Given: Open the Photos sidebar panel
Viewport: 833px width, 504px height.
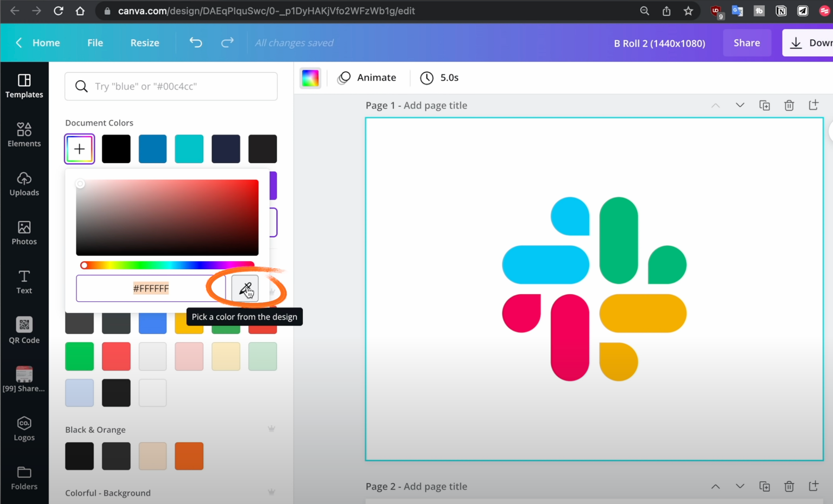Looking at the screenshot, I should click(x=24, y=233).
